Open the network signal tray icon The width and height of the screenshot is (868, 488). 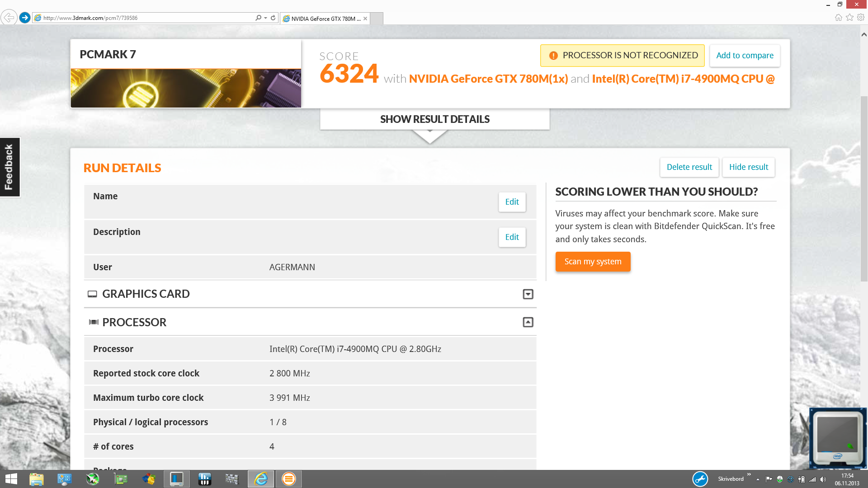(812, 479)
